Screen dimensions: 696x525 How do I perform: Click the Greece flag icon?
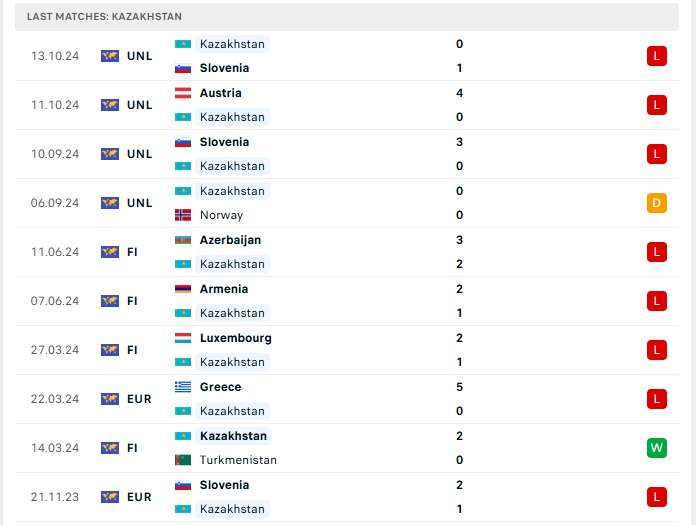click(x=183, y=387)
